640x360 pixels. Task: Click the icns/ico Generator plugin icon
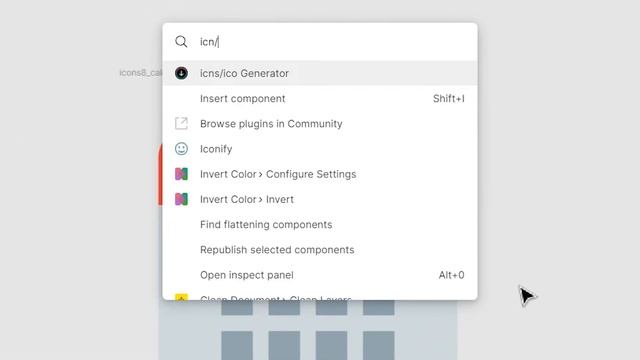pos(181,73)
